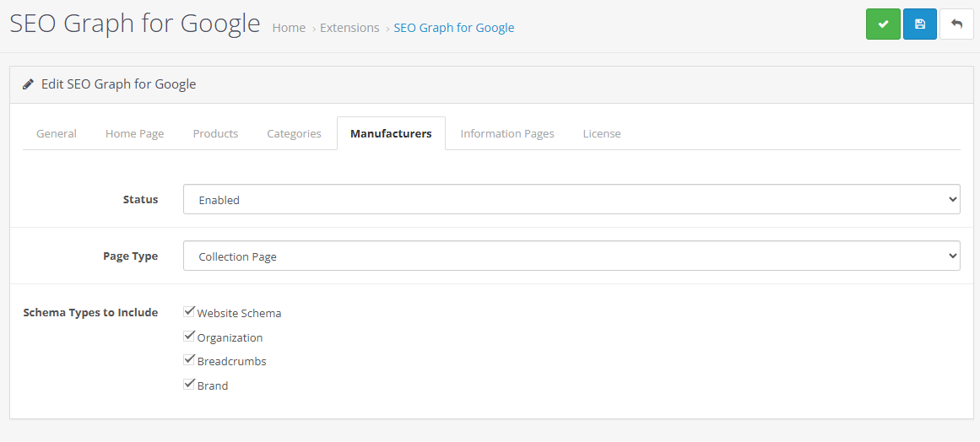Image resolution: width=980 pixels, height=442 pixels.
Task: Click the green checkmark apply button
Action: point(883,24)
